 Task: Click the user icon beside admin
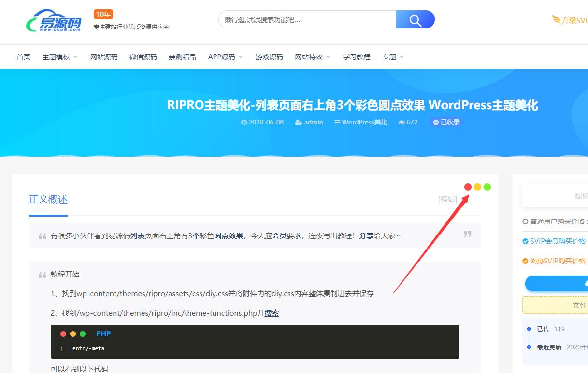299,123
